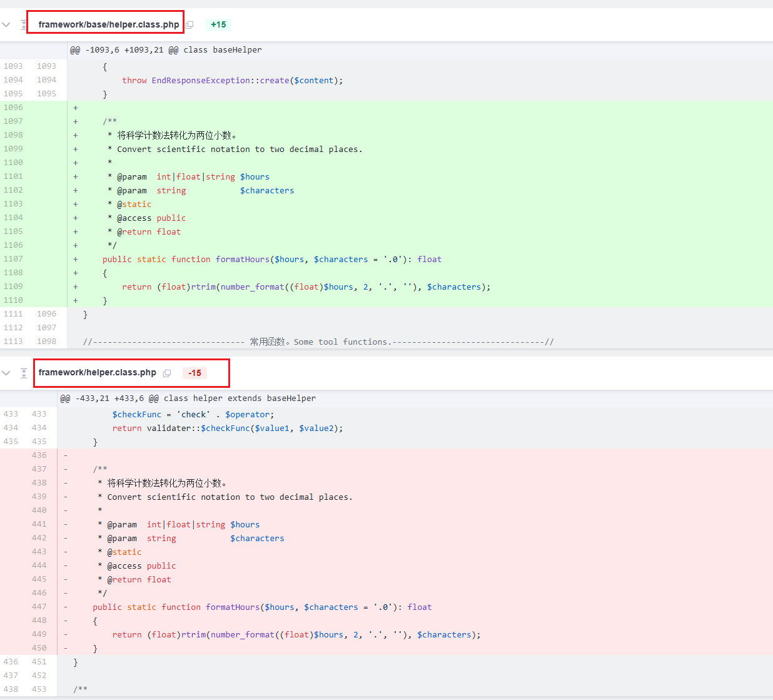773x700 pixels.
Task: Click the added formatHours function declaration on line 1107
Action: [x=272, y=260]
